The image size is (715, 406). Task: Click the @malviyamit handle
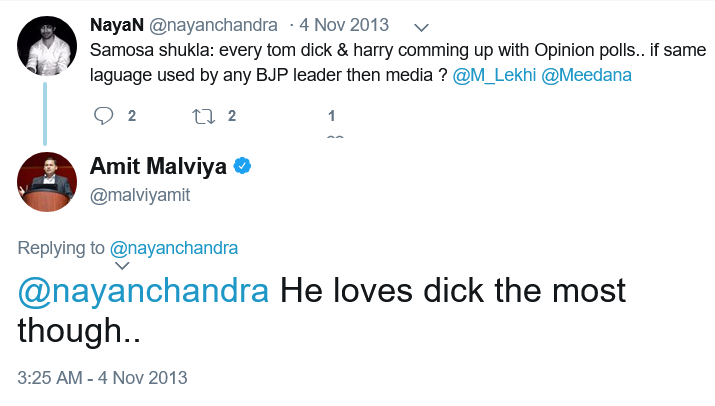point(140,195)
